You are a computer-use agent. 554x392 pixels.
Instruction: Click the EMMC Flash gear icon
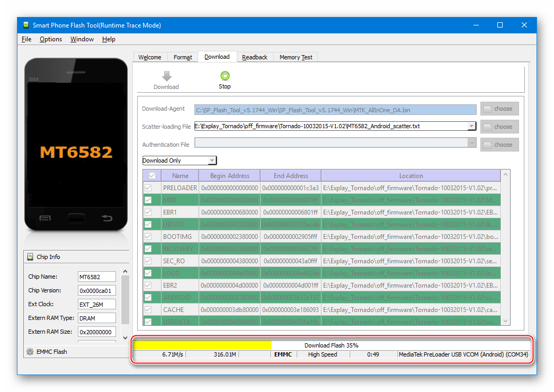30,352
